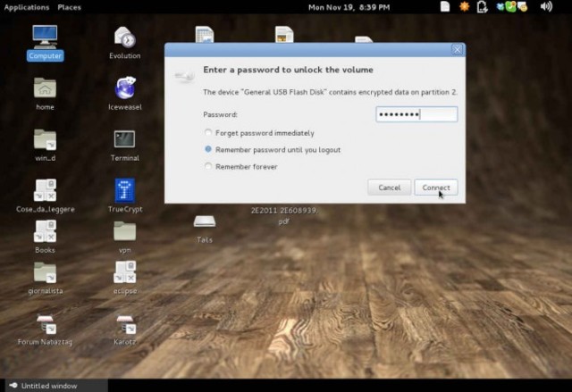This screenshot has width=572, height=392.
Task: Open the Applications menu
Action: (x=27, y=7)
